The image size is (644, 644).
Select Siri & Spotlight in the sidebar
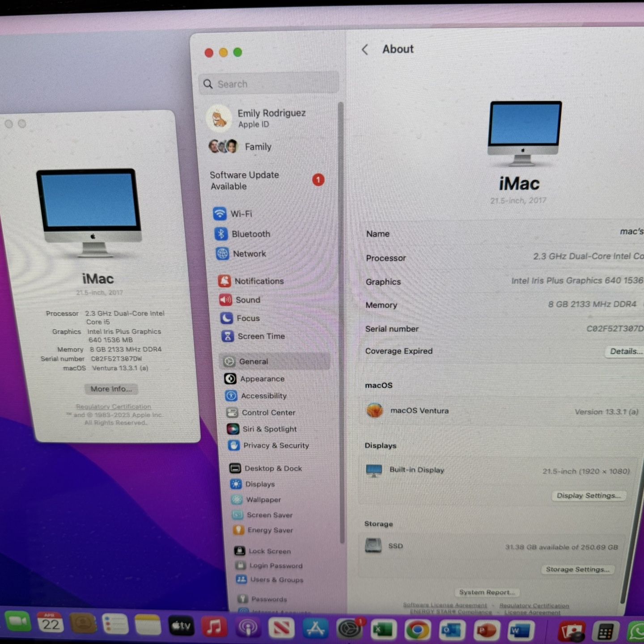(262, 429)
